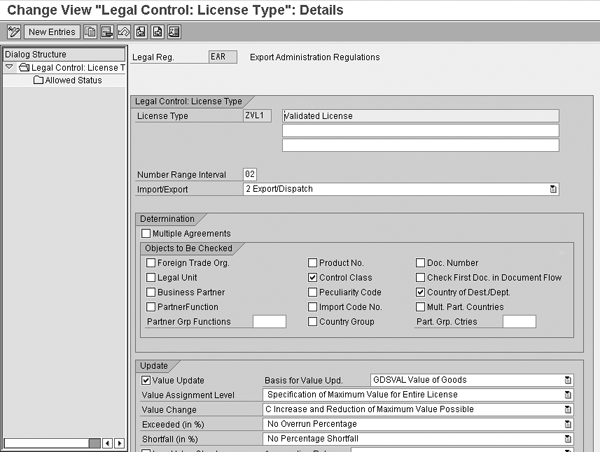
Task: Open the Basis for Value Upd. dropdown
Action: point(567,380)
